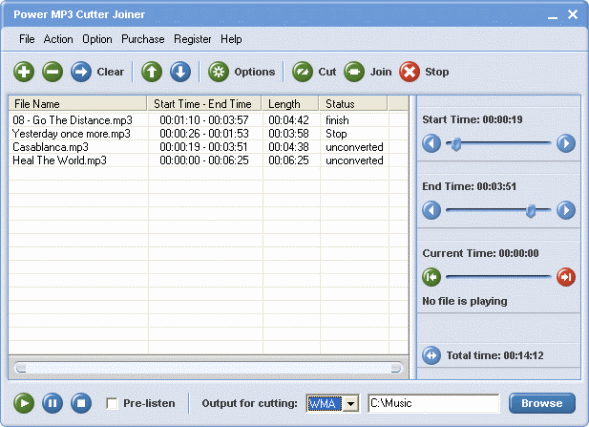Image resolution: width=589 pixels, height=427 pixels.
Task: Click the Cut toolbar icon
Action: click(x=302, y=72)
